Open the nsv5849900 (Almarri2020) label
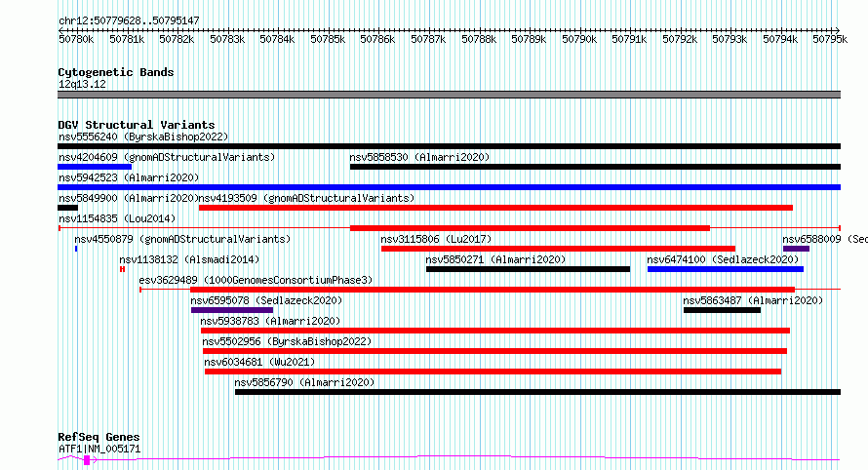868x470 pixels. coord(129,198)
